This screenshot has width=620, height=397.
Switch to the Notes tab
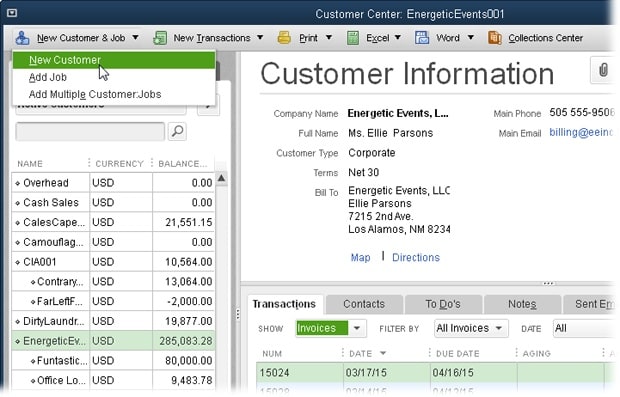522,304
